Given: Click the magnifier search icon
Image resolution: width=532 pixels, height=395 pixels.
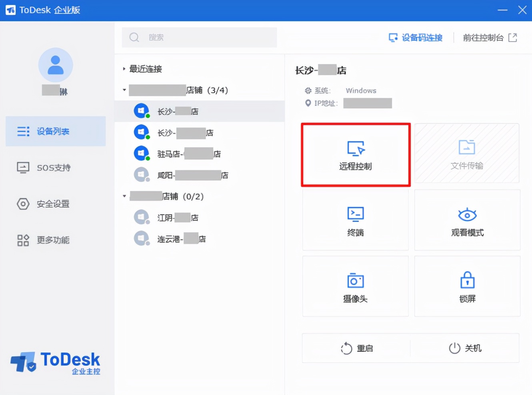Looking at the screenshot, I should 134,37.
